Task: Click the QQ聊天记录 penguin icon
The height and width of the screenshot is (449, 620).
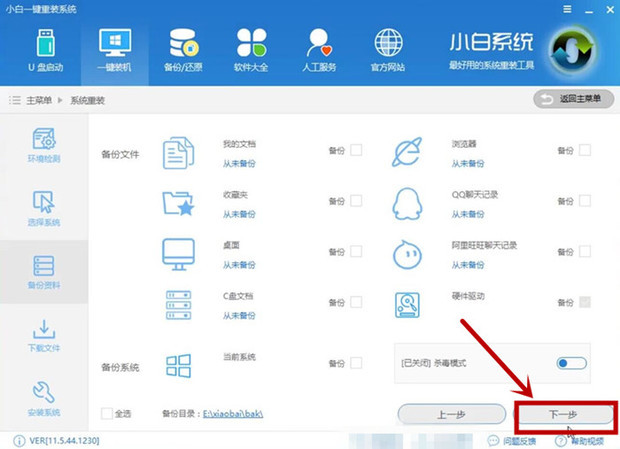Action: (x=407, y=204)
